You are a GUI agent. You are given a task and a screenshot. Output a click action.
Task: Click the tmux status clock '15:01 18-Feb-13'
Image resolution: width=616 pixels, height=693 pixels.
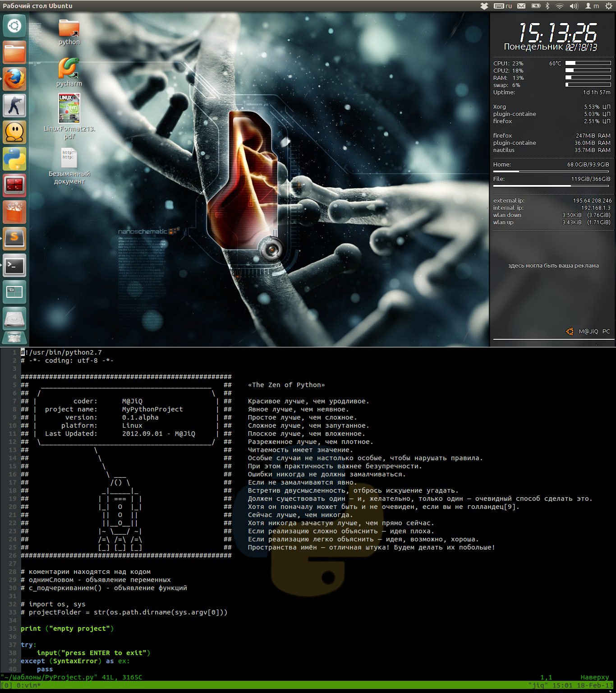coord(583,685)
